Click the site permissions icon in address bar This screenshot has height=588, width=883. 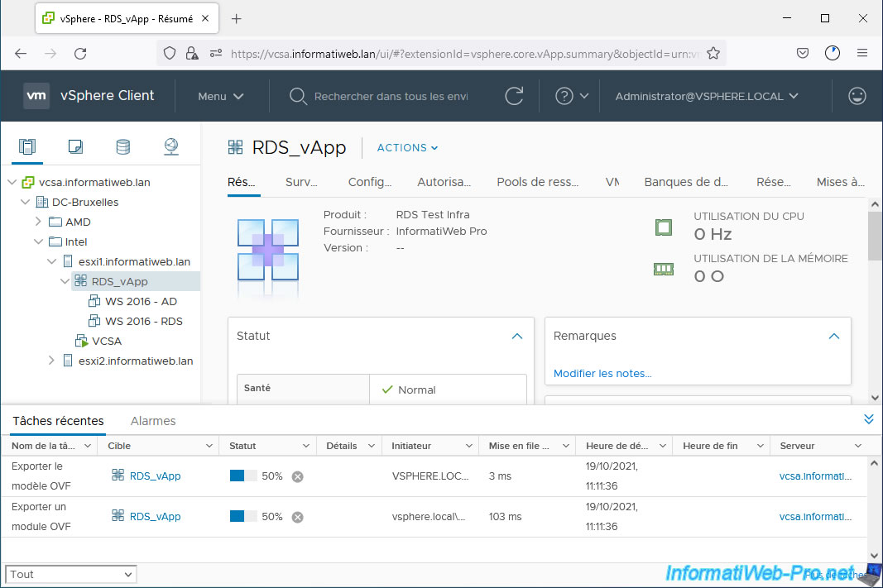[x=216, y=54]
